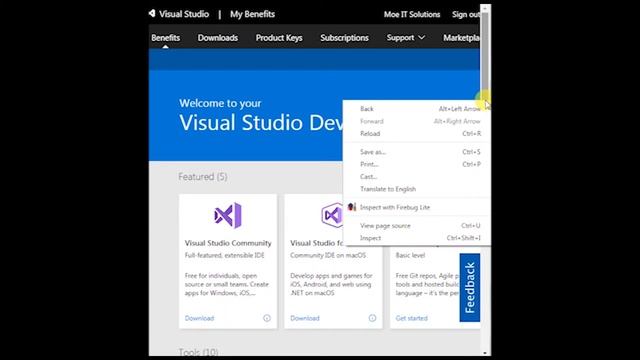Click the 'Community IDE on macOS' text
This screenshot has width=640, height=360.
pyautogui.click(x=328, y=255)
